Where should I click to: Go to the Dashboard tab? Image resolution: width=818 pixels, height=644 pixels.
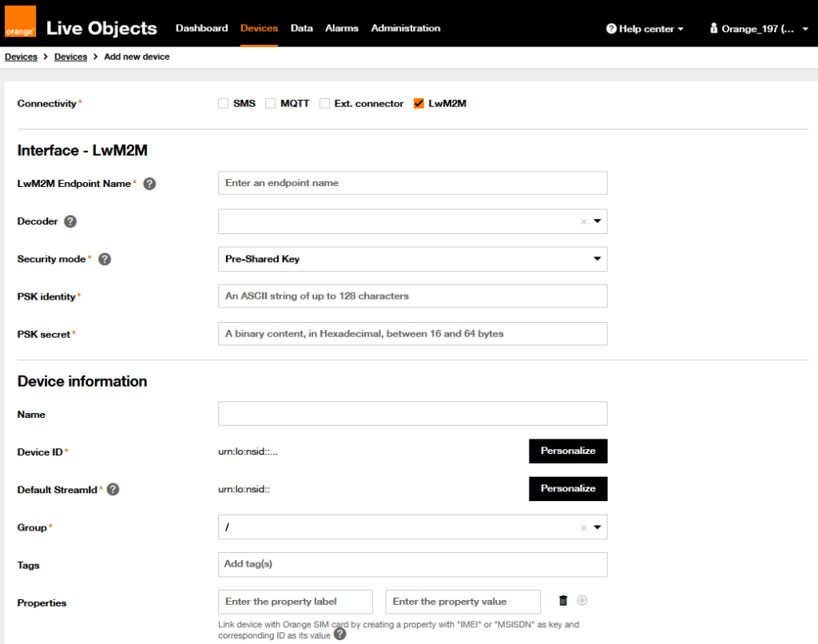point(201,28)
